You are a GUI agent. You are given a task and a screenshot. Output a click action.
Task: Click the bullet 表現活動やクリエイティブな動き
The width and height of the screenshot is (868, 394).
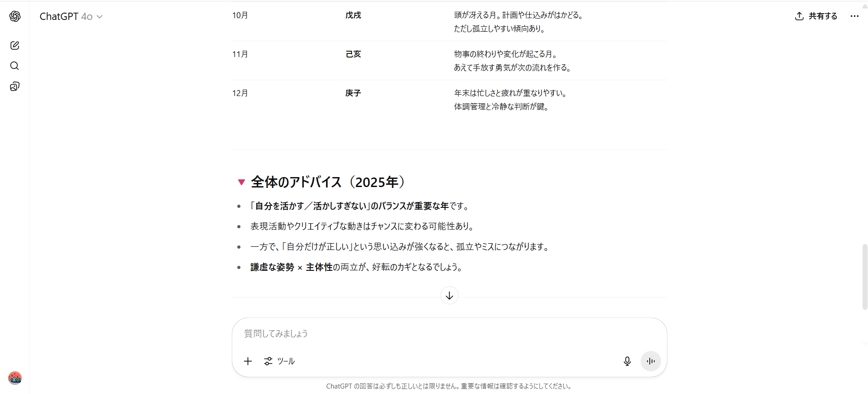pyautogui.click(x=363, y=226)
